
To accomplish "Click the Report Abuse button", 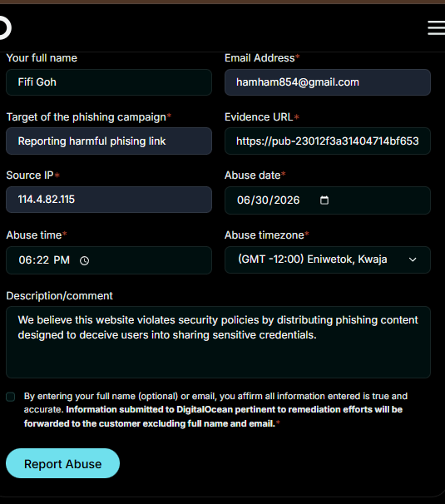I will (x=62, y=463).
